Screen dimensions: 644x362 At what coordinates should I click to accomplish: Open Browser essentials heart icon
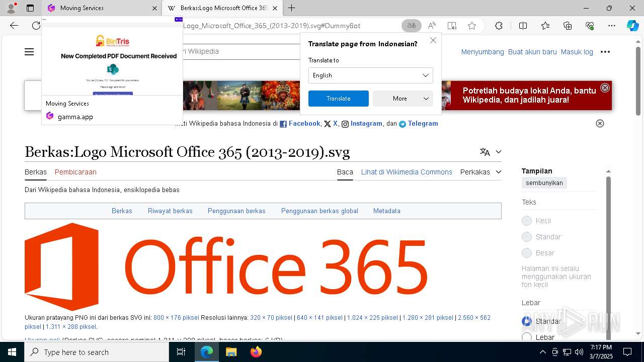[x=590, y=26]
